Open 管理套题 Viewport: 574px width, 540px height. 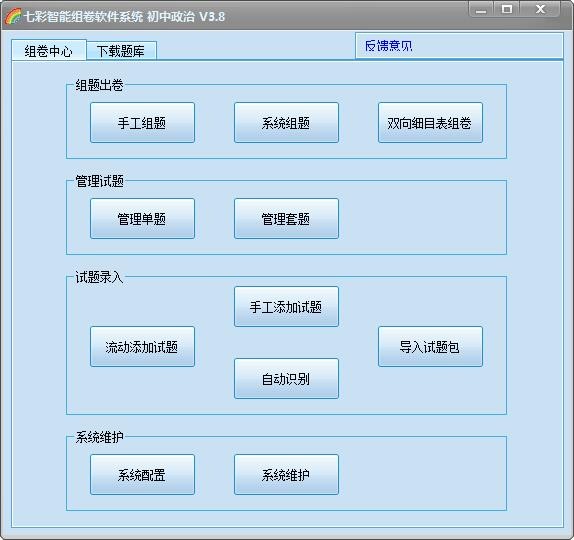coord(286,219)
